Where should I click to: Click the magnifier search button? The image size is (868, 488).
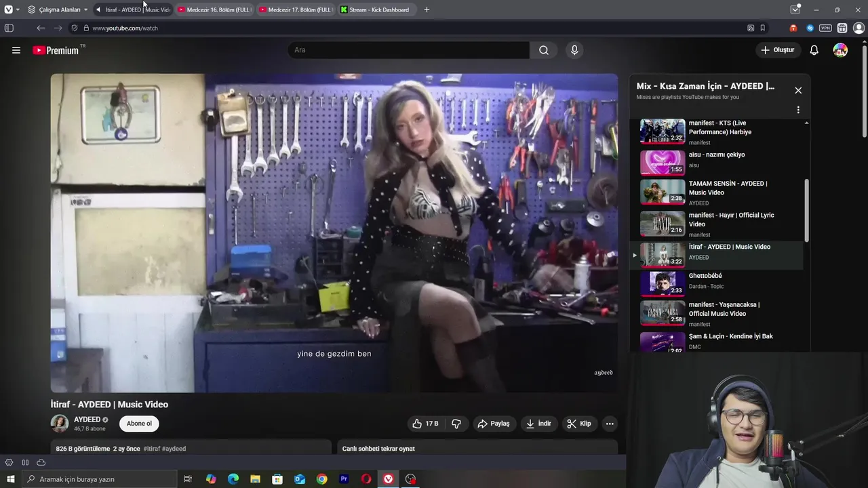544,50
